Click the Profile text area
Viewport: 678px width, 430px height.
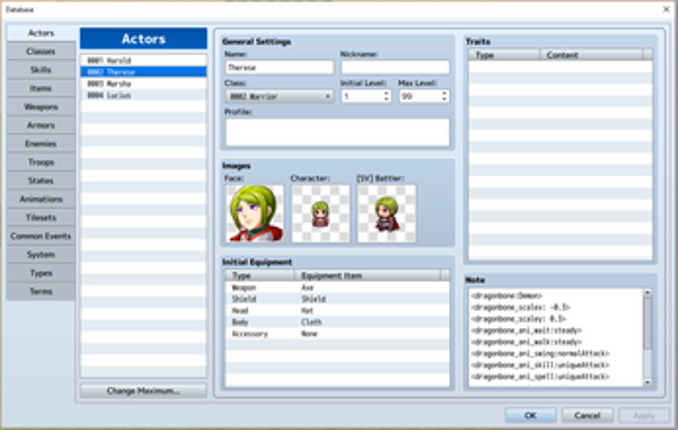[x=338, y=132]
